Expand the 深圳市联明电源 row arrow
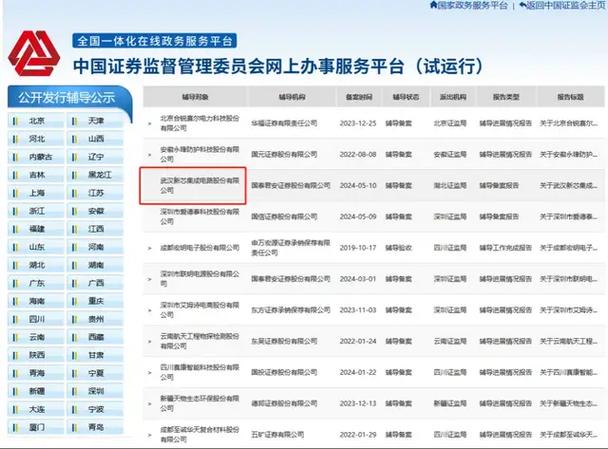This screenshot has height=449, width=608. tap(150, 279)
